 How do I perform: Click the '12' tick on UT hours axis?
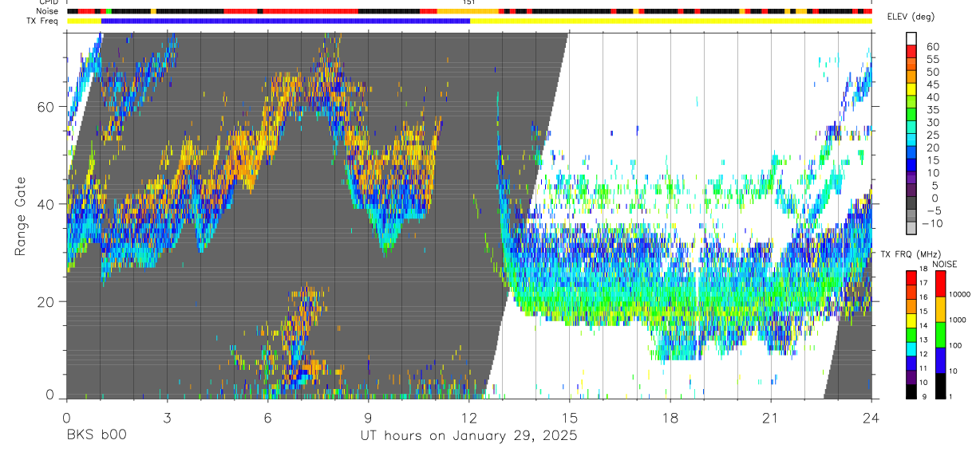point(468,417)
